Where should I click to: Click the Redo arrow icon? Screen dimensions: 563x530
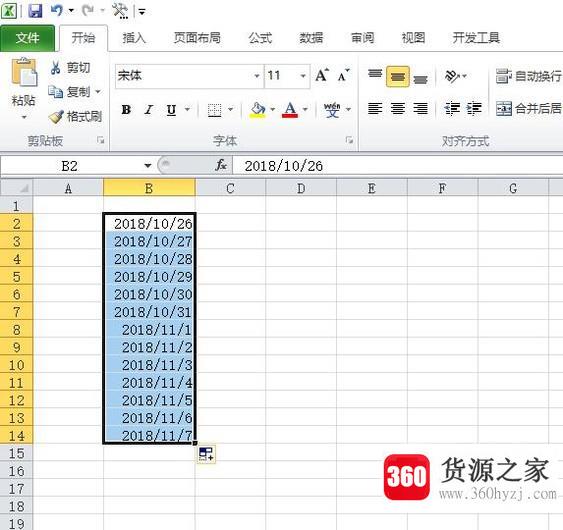pos(88,10)
